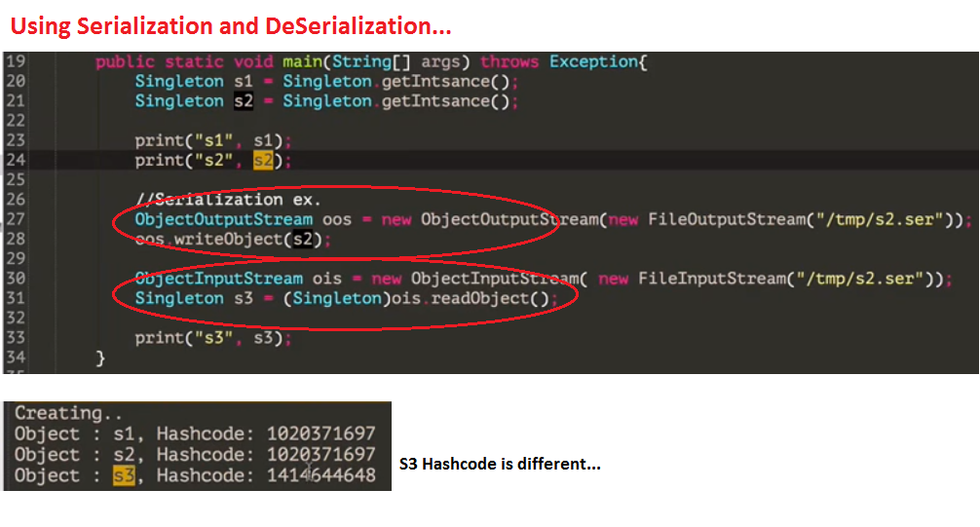Click the yellow-highlighted 's2' on line 24
980x527 pixels.
pos(263,161)
